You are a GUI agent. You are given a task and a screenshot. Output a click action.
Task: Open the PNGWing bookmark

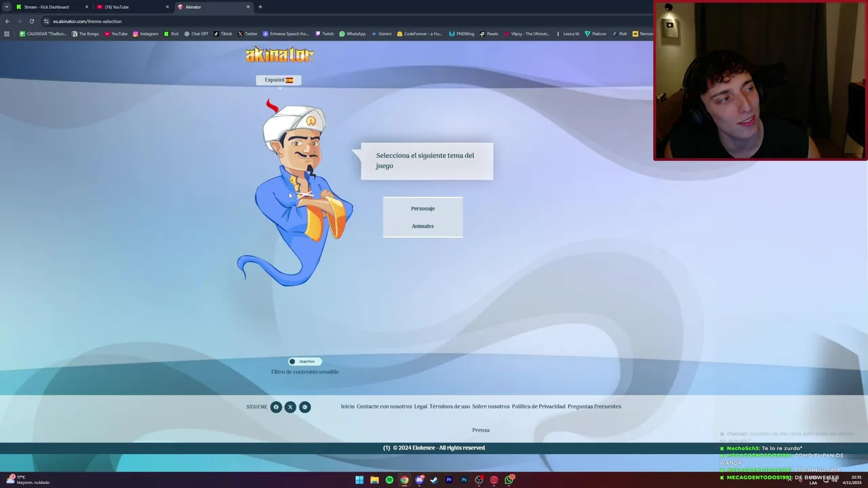[x=461, y=33]
